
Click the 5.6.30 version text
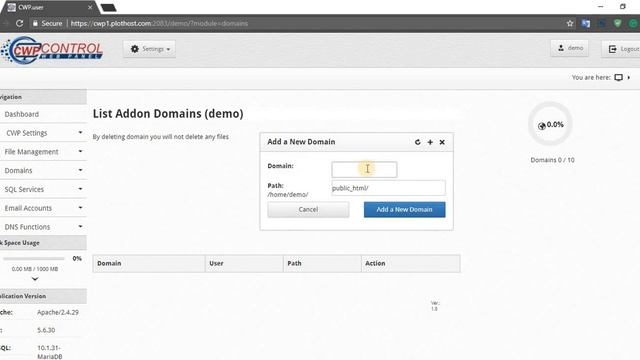(46, 330)
